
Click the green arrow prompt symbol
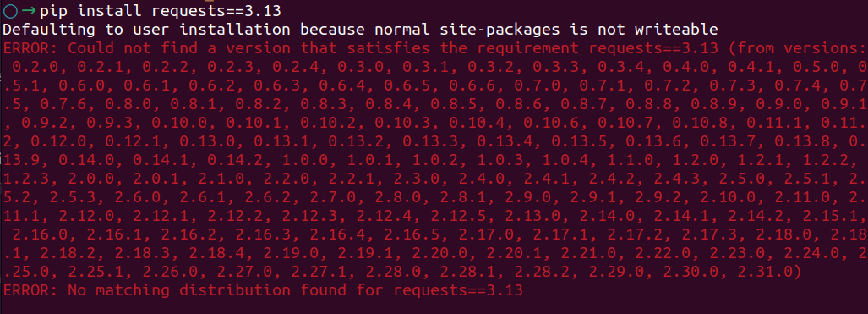click(28, 11)
